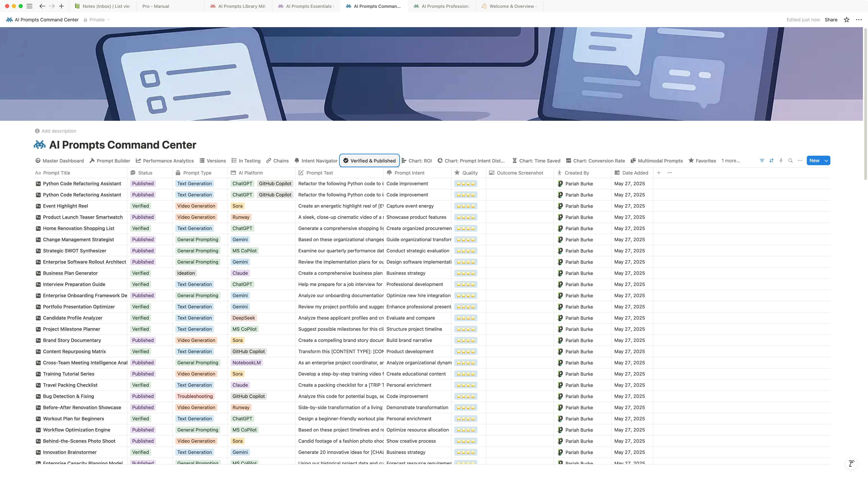This screenshot has height=480, width=868.
Task: Expand the Private visibility dropdown
Action: click(97, 20)
